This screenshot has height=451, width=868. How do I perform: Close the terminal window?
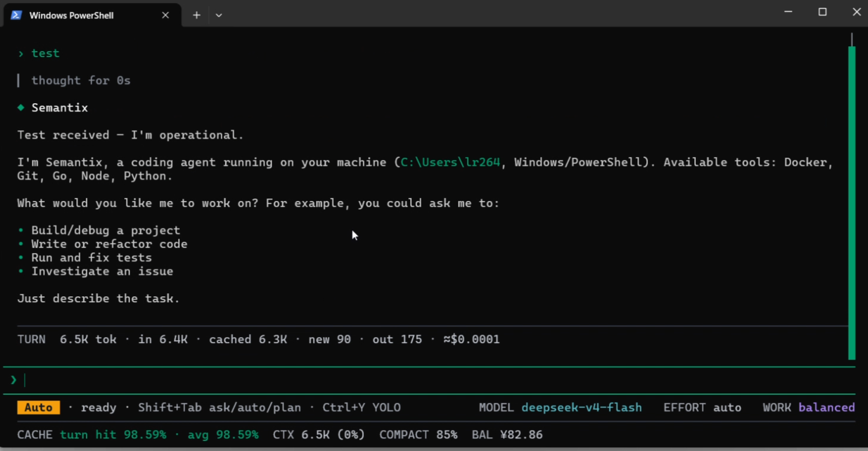pos(857,12)
